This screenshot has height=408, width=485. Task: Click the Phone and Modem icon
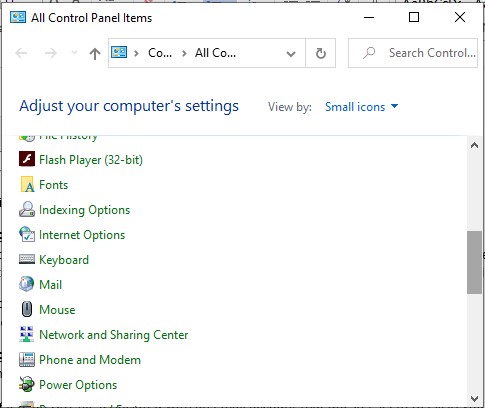click(x=27, y=359)
